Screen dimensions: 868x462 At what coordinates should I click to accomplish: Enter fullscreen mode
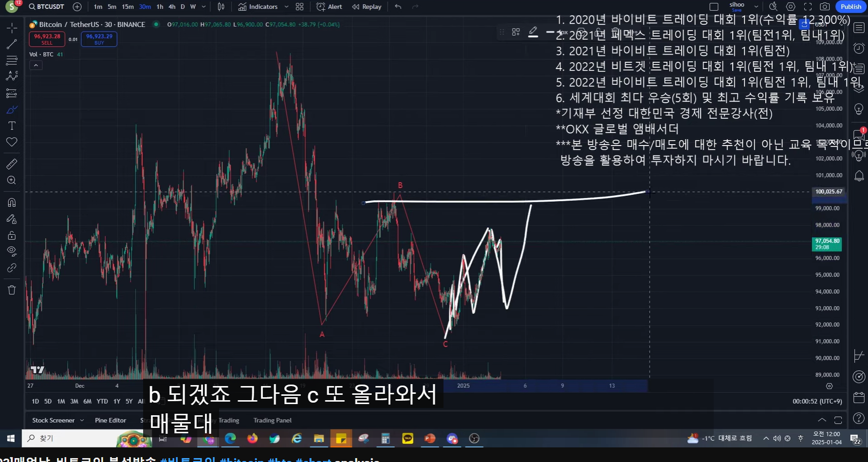click(808, 7)
